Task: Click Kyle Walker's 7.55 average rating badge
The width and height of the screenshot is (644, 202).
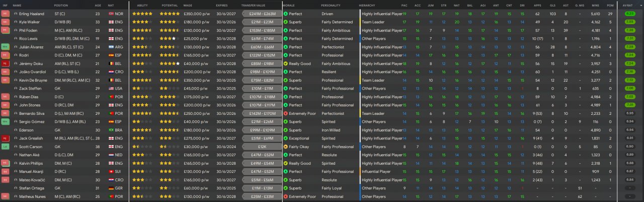Action: pos(629,22)
